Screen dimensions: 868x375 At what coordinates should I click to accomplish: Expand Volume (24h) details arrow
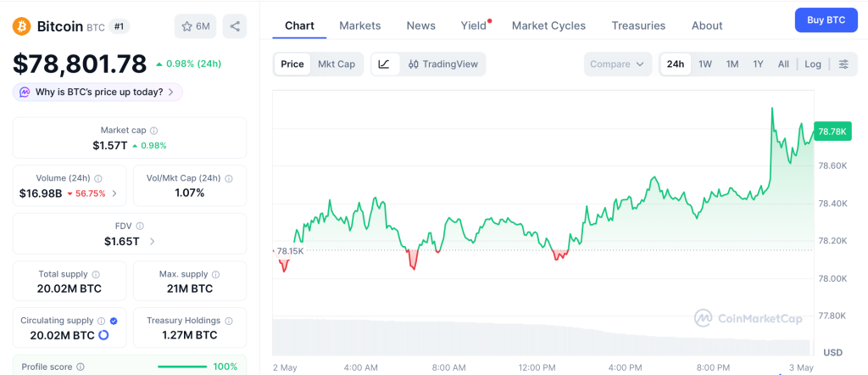[x=114, y=193]
